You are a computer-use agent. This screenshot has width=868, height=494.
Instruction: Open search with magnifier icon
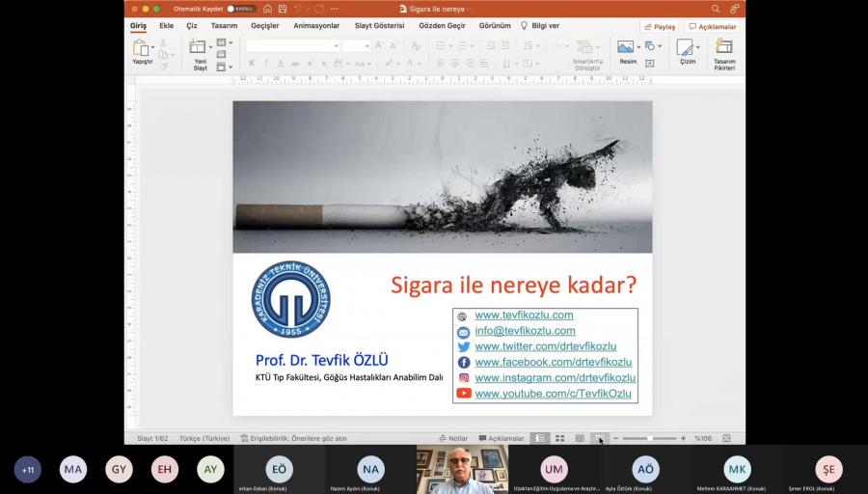[716, 9]
